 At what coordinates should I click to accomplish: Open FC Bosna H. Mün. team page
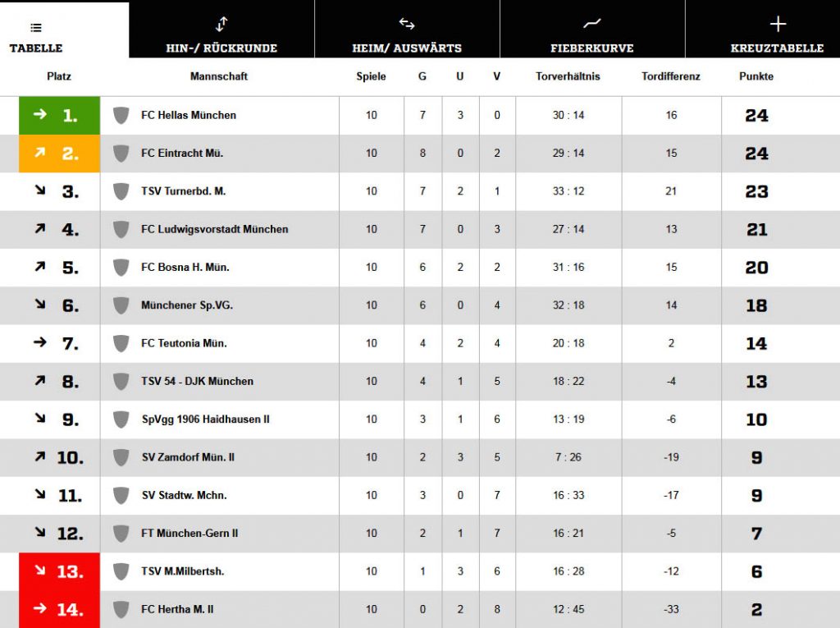(x=185, y=267)
